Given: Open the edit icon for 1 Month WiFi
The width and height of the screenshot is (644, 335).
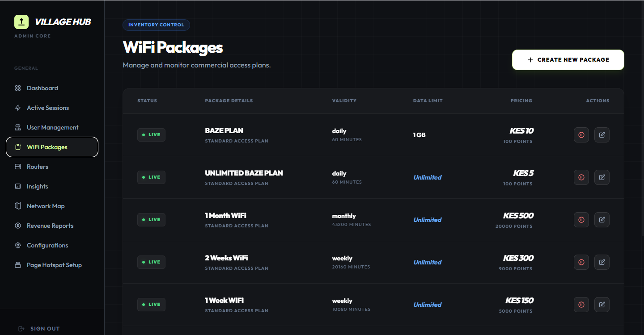Looking at the screenshot, I should click(x=602, y=219).
